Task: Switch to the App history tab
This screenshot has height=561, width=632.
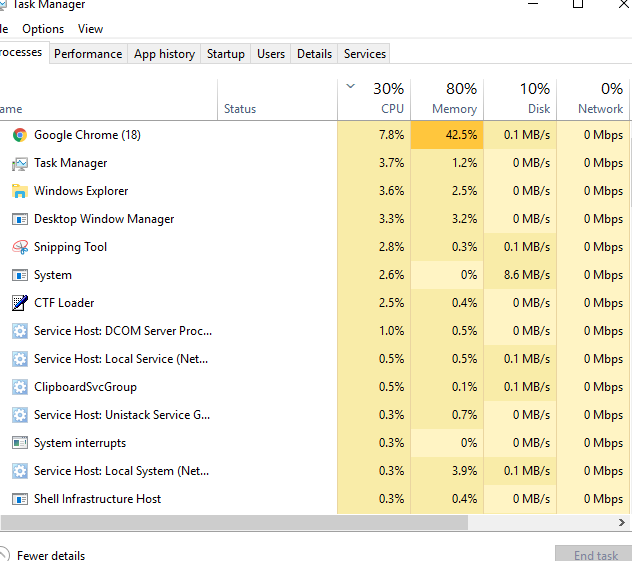Action: pos(164,54)
